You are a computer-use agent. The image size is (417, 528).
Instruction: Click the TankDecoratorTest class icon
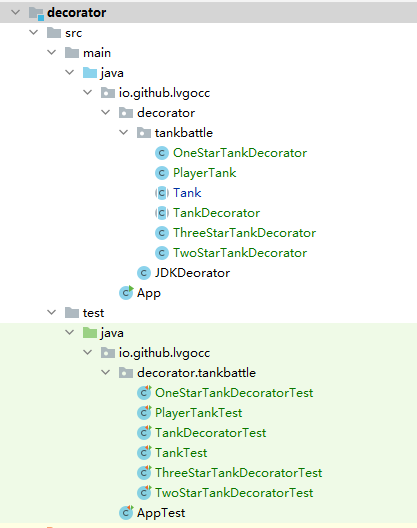pyautogui.click(x=145, y=433)
